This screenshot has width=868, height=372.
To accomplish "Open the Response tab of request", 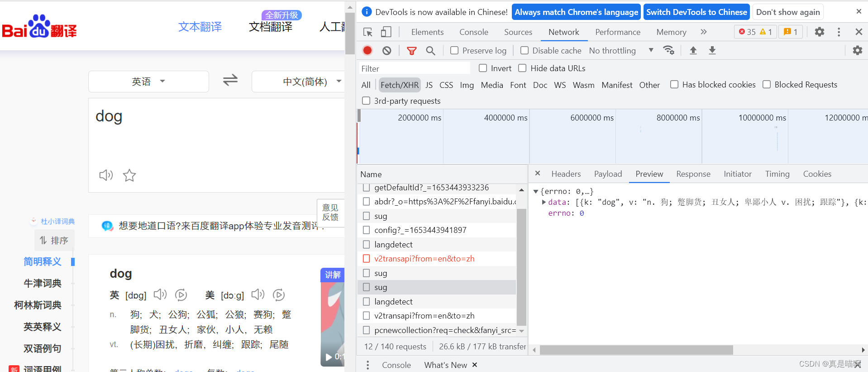I will (693, 174).
